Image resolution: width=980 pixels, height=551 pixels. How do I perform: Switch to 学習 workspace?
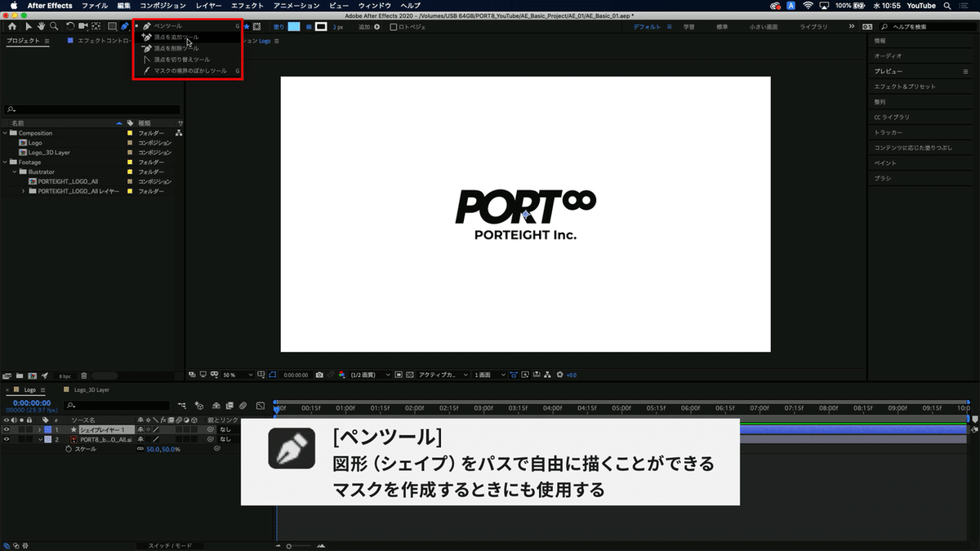click(x=689, y=26)
